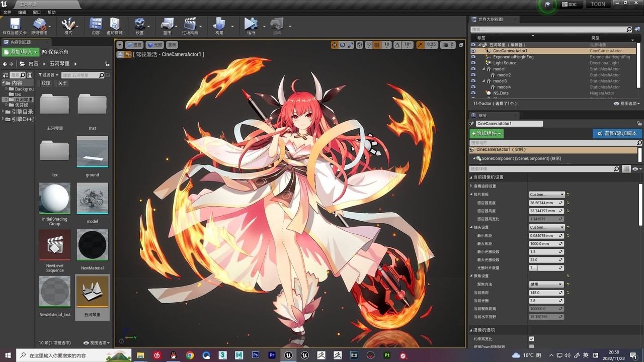Screen dimensions: 644x362
Task: Hide ExponentialHeightFog using its eye icon
Action: [x=473, y=57]
